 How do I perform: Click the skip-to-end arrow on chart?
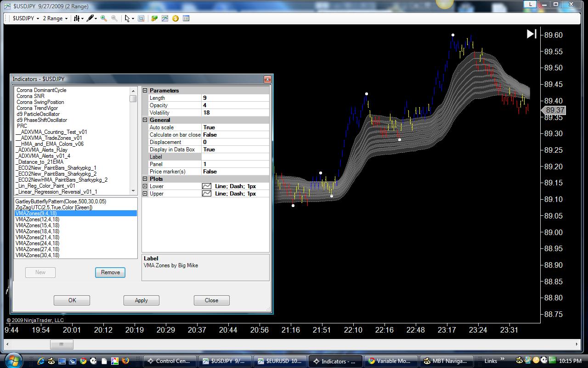[531, 34]
